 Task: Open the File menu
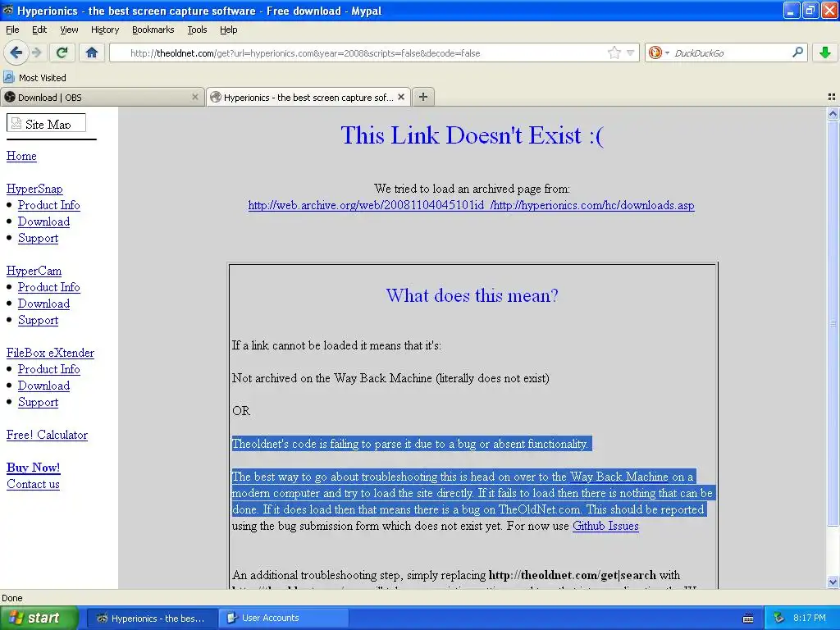(12, 30)
